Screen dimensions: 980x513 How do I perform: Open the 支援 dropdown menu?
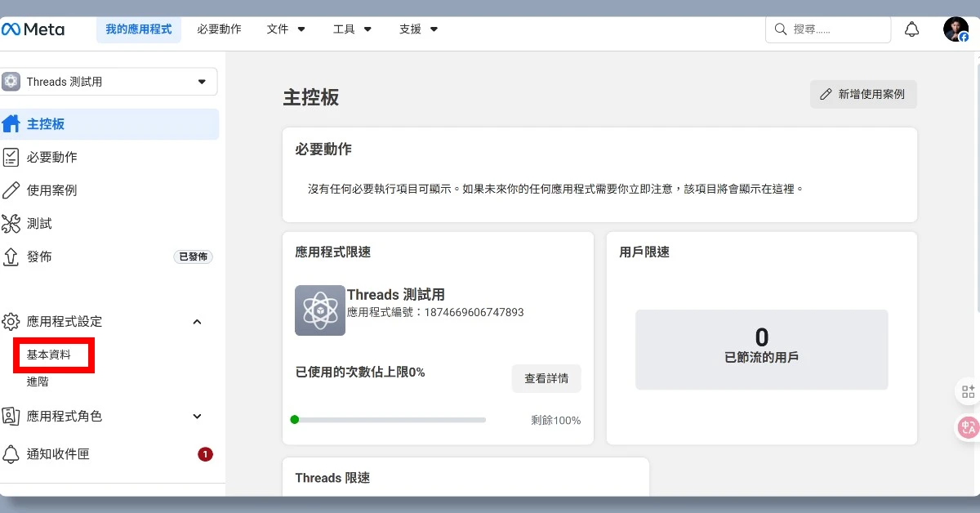pyautogui.click(x=418, y=29)
